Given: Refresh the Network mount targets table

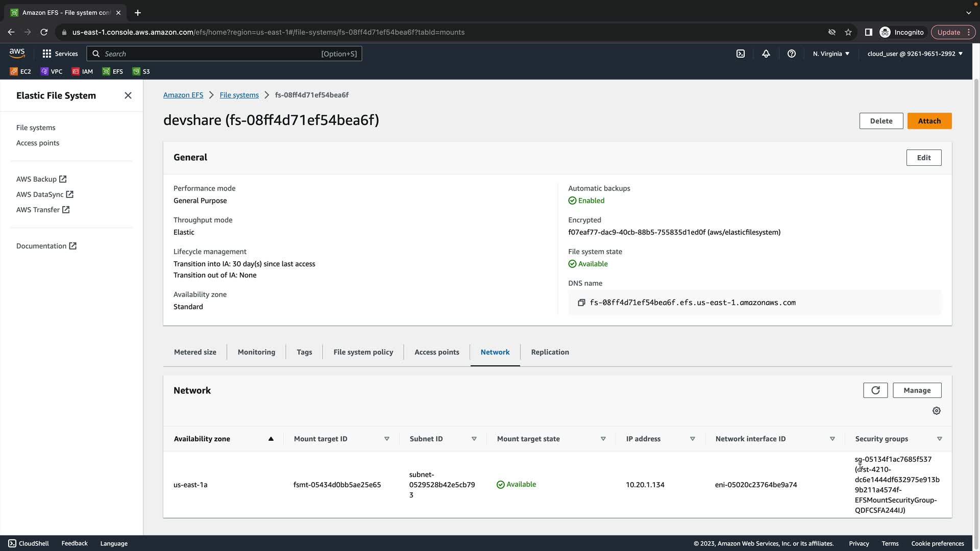Looking at the screenshot, I should coord(875,390).
